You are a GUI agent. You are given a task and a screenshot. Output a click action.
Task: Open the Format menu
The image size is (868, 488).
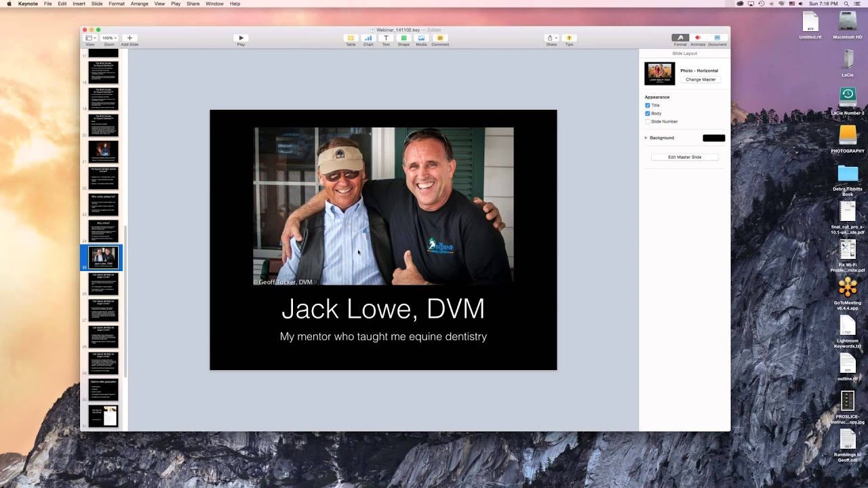(117, 3)
